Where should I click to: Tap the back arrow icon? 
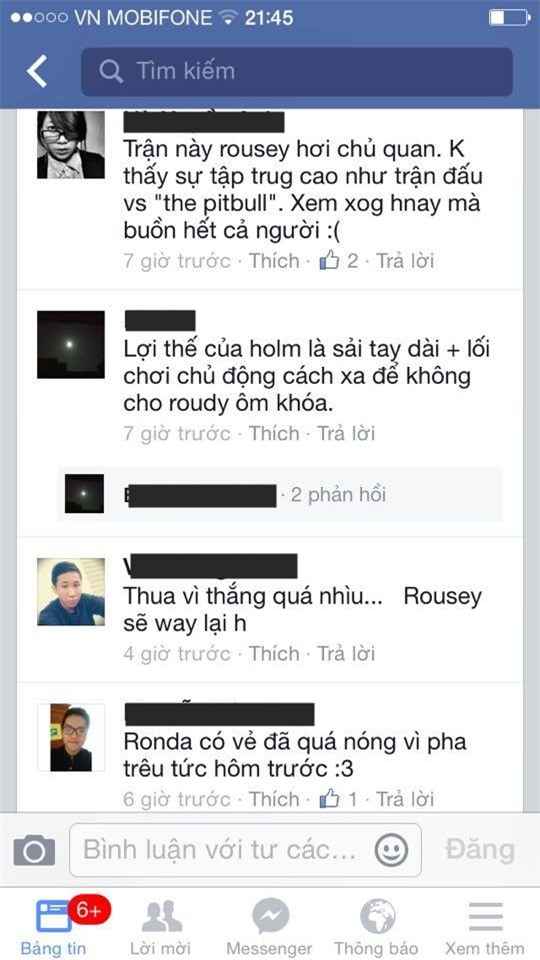pos(37,71)
